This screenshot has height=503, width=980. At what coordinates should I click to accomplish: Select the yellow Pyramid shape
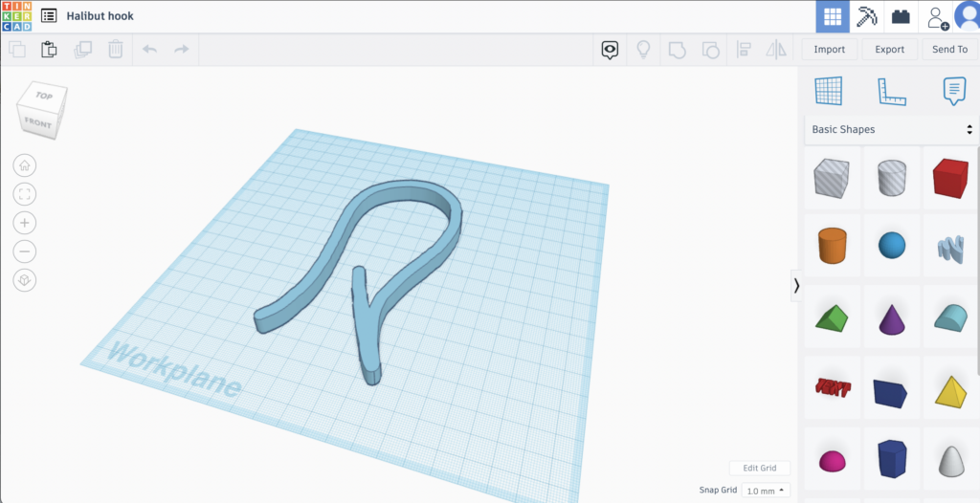pyautogui.click(x=950, y=390)
